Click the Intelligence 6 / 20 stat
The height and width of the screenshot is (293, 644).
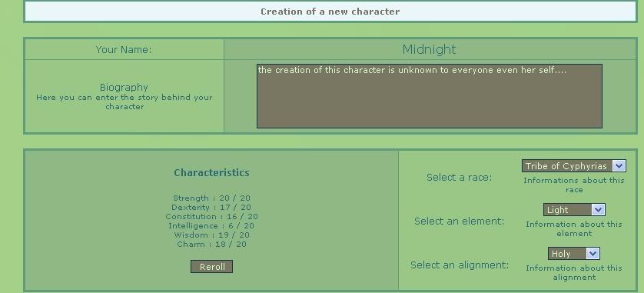(x=211, y=225)
